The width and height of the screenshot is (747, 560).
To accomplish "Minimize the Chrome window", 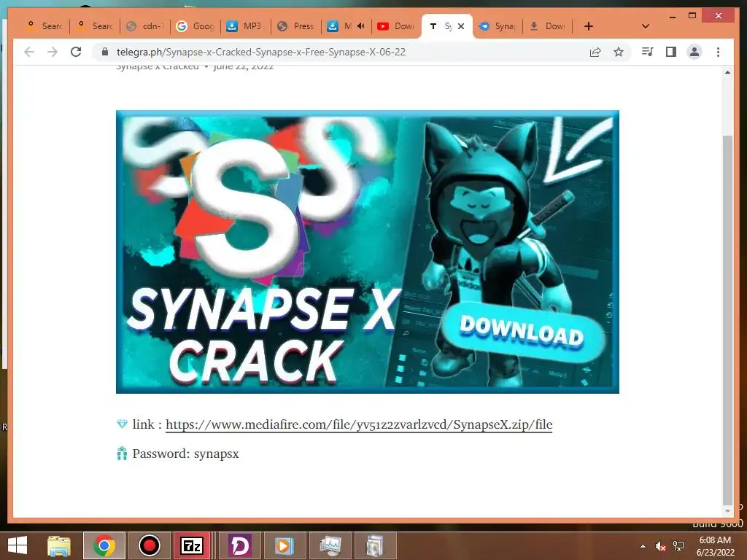I will coord(672,16).
